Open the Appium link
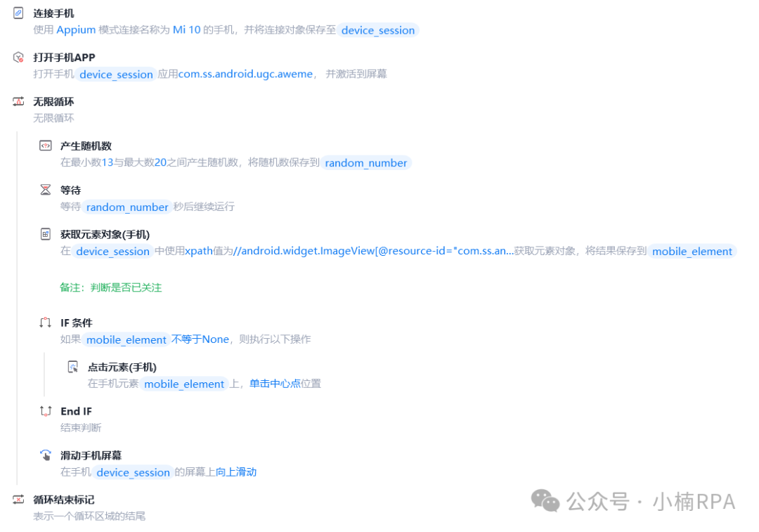The width and height of the screenshot is (759, 532). click(75, 30)
